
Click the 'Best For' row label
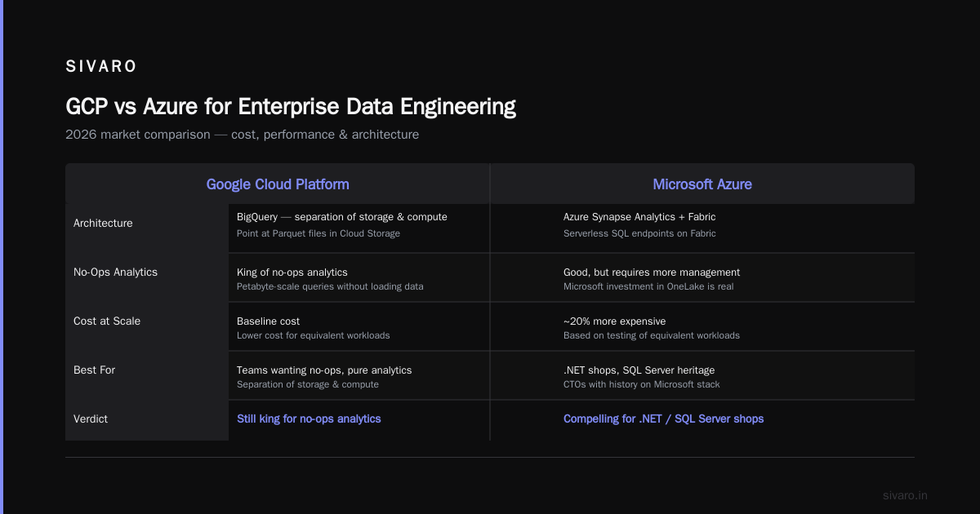click(x=94, y=370)
